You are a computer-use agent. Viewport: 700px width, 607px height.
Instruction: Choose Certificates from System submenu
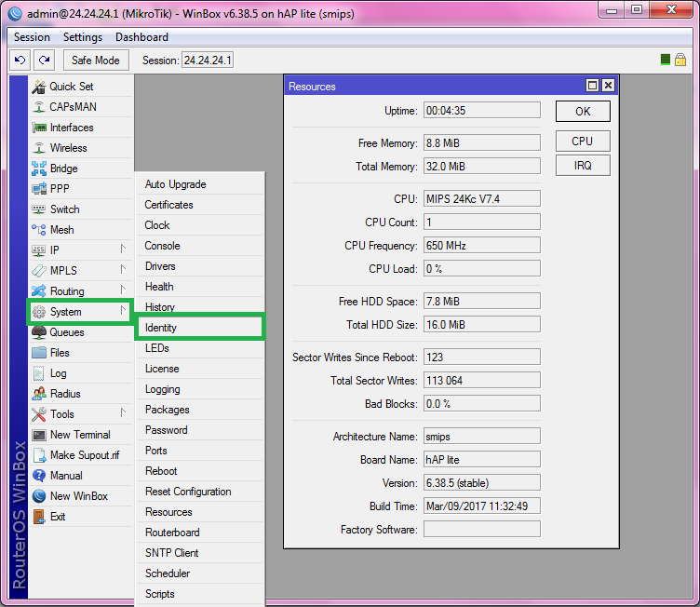coord(199,205)
